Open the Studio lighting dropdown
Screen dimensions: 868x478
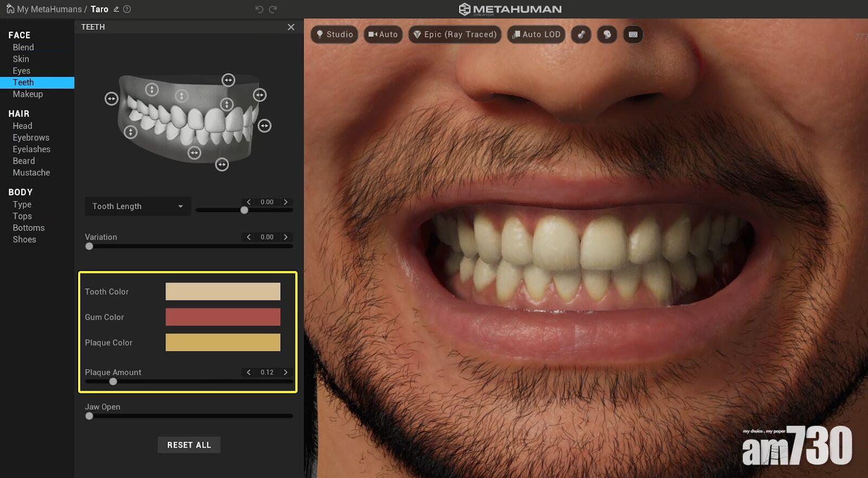(334, 35)
